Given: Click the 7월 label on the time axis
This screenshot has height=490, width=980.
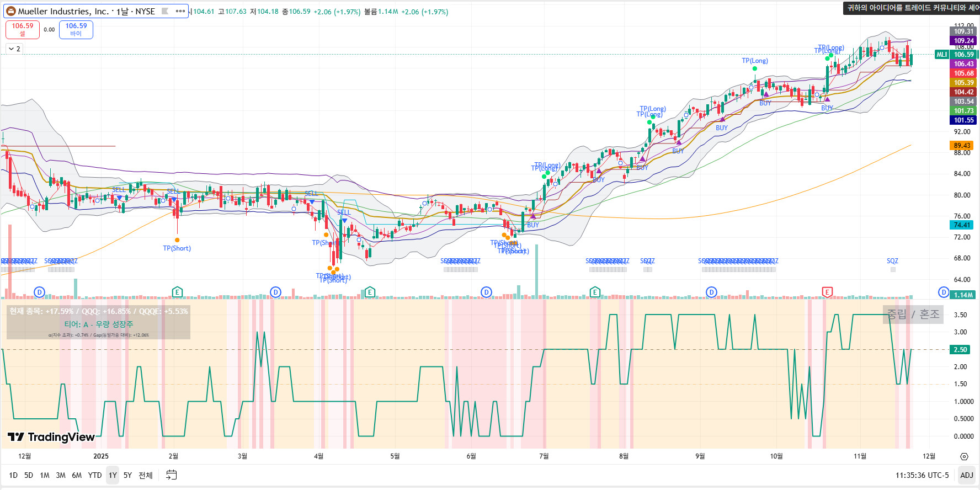Looking at the screenshot, I should [544, 456].
